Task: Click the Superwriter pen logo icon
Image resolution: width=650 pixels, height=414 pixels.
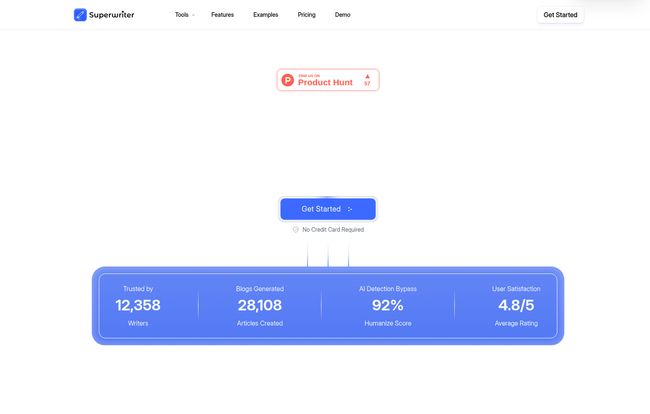Action: point(80,15)
